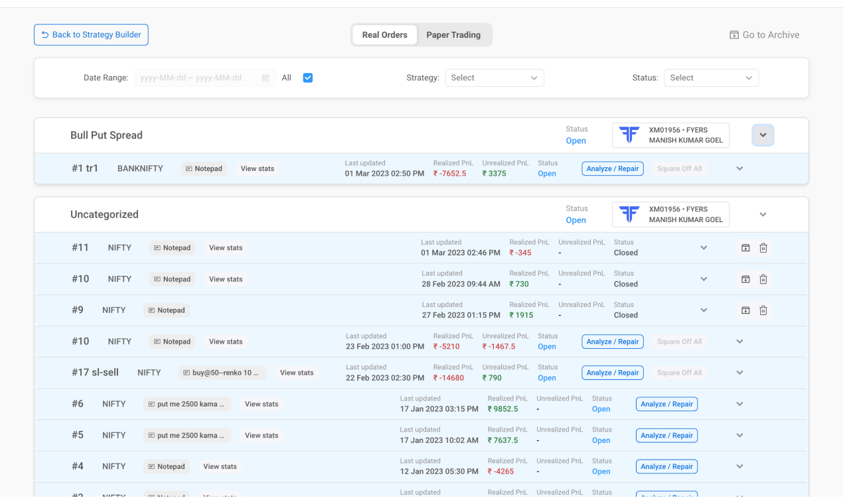Collapse the Bull Put Spread group chevron
This screenshot has width=843, height=504.
pos(763,135)
